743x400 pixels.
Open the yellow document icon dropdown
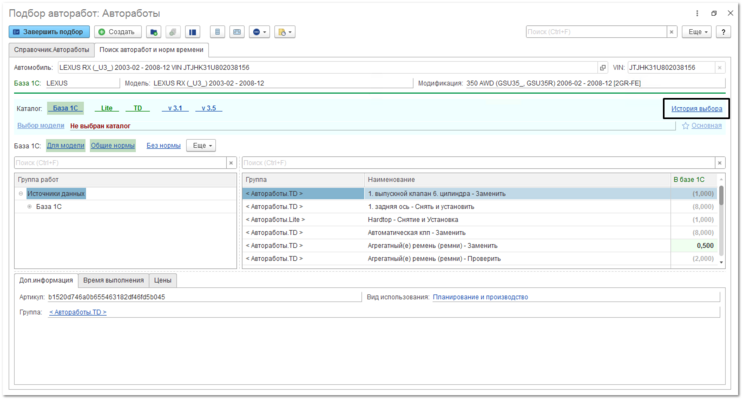pyautogui.click(x=285, y=32)
